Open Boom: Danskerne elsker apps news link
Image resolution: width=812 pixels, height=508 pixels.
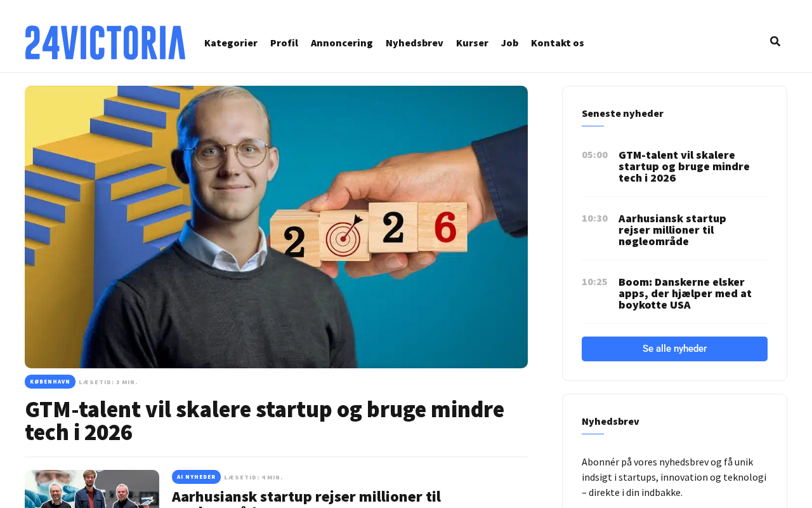pos(685,293)
